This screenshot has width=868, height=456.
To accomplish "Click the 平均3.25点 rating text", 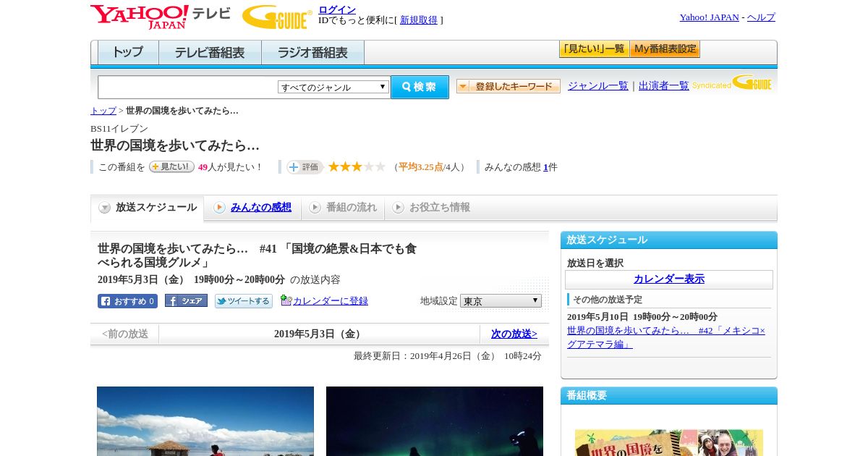I will pyautogui.click(x=421, y=167).
